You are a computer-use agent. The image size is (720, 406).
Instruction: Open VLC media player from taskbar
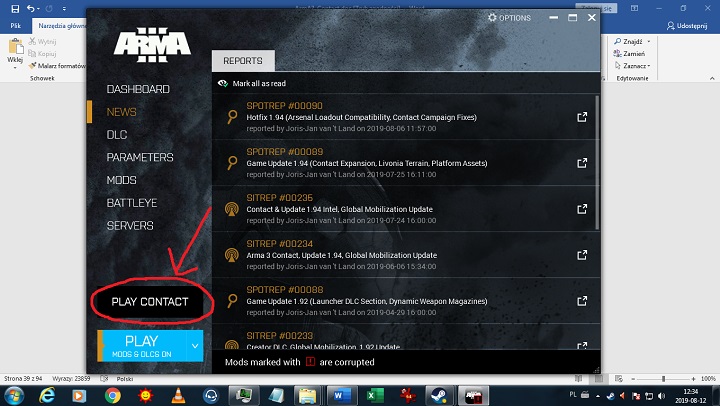tap(178, 395)
